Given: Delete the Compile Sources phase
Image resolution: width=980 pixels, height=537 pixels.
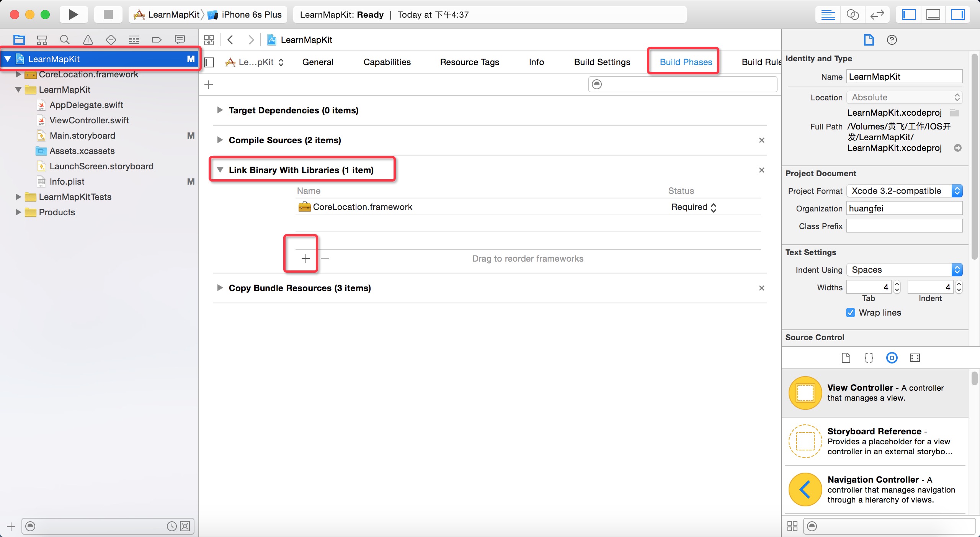Looking at the screenshot, I should point(762,140).
